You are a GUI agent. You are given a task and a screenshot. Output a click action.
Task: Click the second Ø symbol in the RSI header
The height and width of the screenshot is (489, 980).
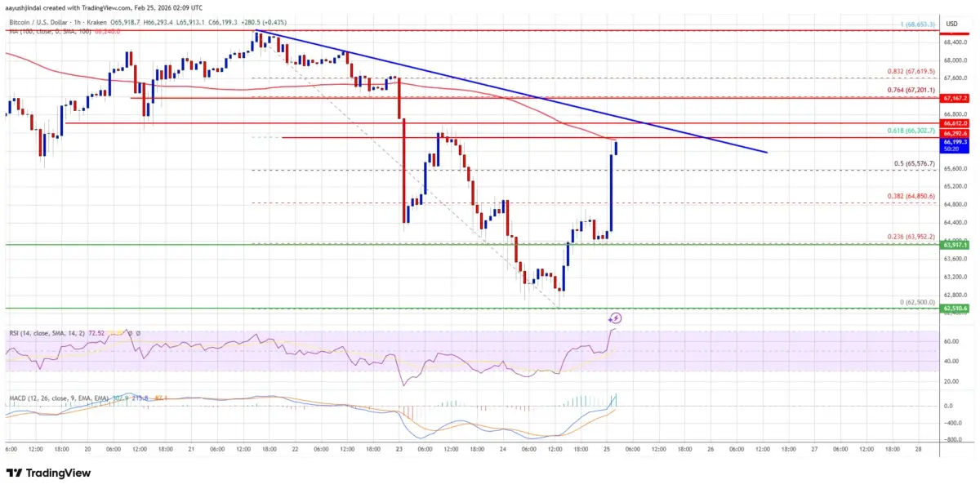[139, 334]
